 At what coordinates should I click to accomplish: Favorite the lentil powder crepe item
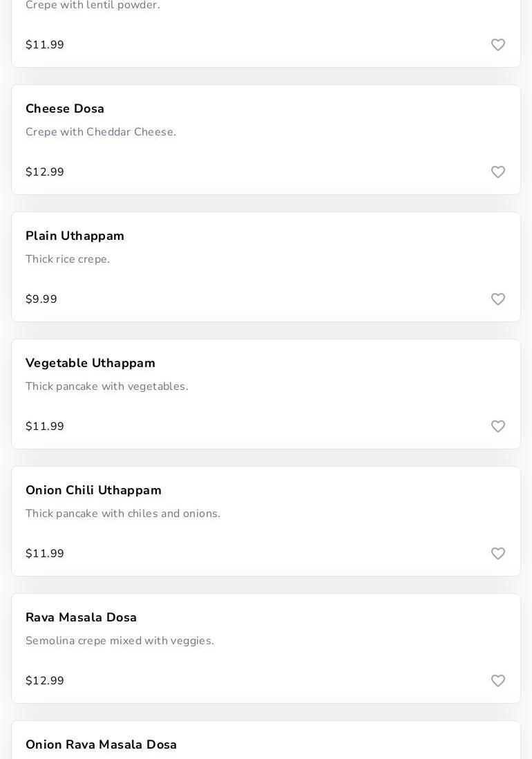498,45
